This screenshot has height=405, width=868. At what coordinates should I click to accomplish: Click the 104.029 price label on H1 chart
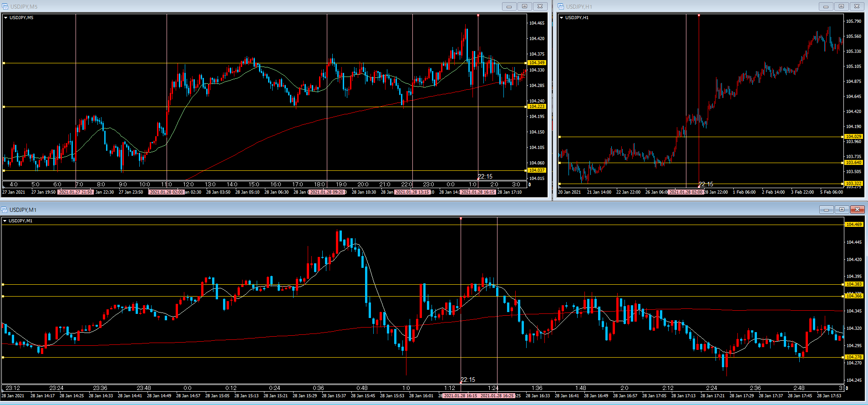853,137
